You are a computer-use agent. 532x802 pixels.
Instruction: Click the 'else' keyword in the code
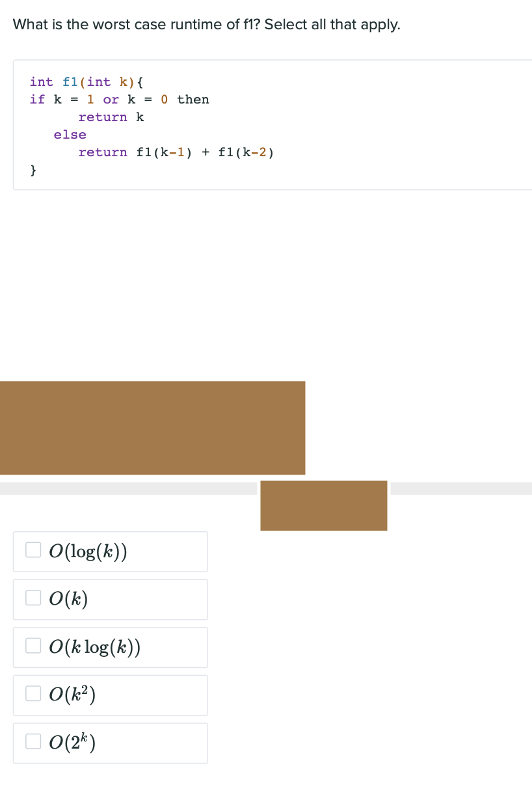point(70,135)
